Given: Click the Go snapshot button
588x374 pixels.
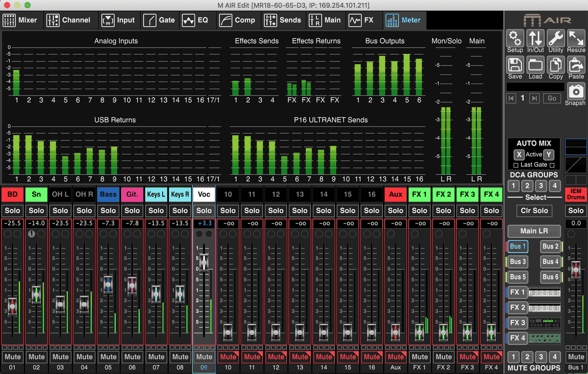Looking at the screenshot, I should point(552,99).
